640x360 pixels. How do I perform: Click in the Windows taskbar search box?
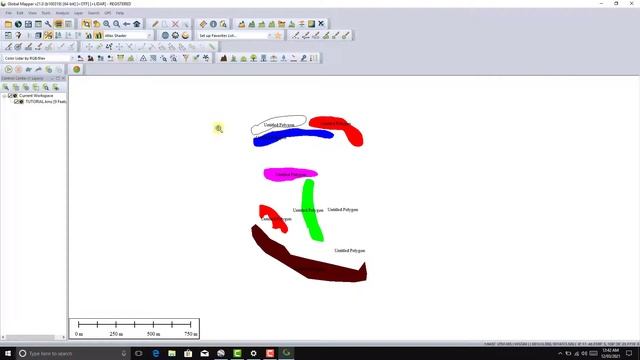pyautogui.click(x=73, y=353)
